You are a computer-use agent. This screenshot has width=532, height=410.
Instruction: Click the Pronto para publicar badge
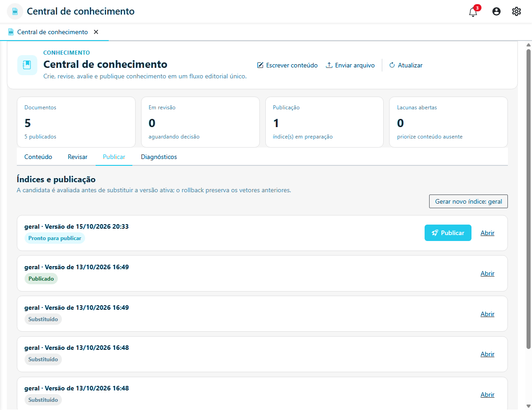coord(55,238)
